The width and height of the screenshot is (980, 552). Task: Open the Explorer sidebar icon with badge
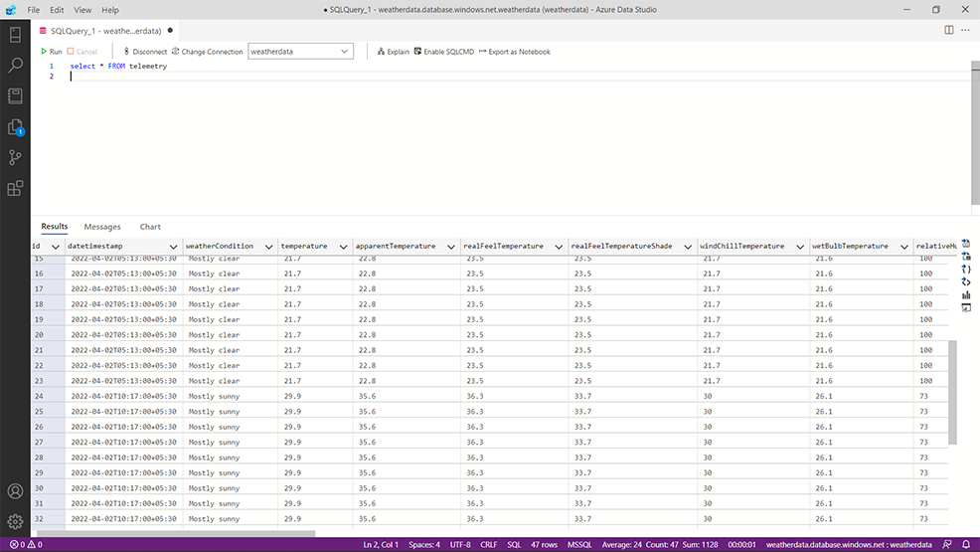[x=15, y=127]
